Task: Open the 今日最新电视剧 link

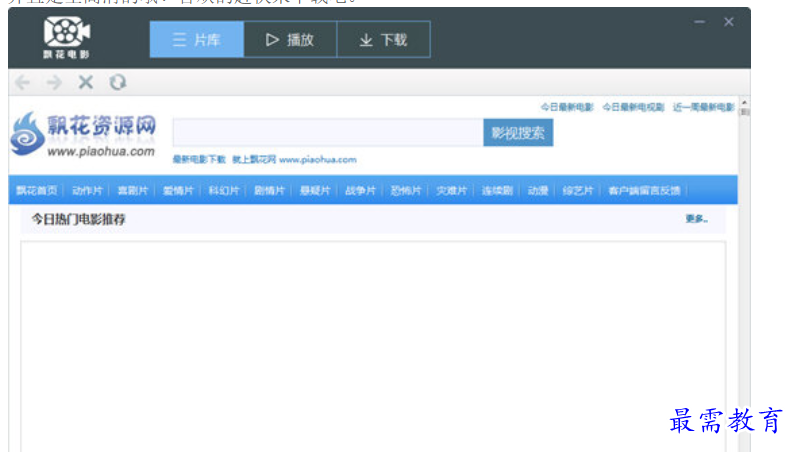Action: pyautogui.click(x=633, y=107)
